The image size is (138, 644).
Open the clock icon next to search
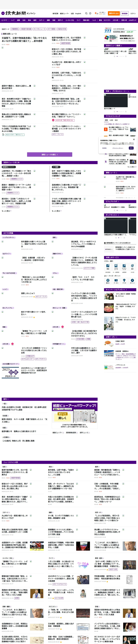[90, 14]
